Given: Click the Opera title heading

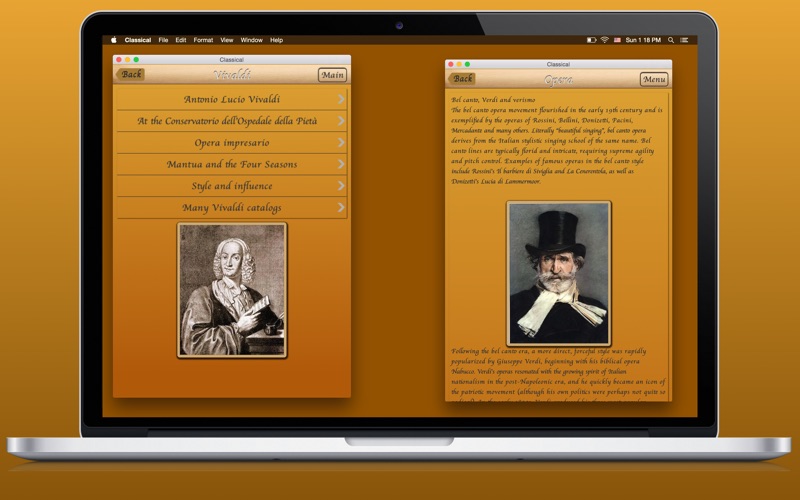Looking at the screenshot, I should (559, 80).
